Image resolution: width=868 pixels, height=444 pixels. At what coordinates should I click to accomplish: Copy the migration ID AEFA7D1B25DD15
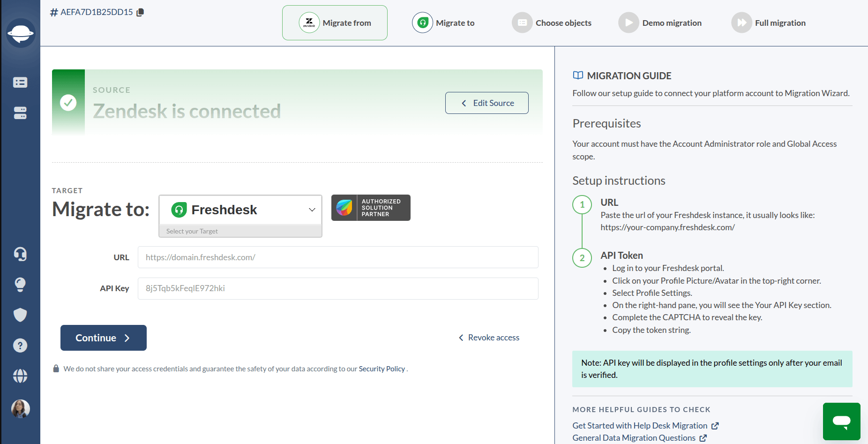[140, 12]
